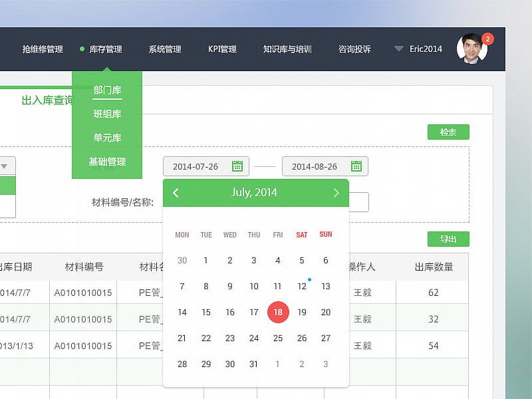The image size is (532, 399).
Task: Click the SAT weekday header
Action: click(302, 235)
